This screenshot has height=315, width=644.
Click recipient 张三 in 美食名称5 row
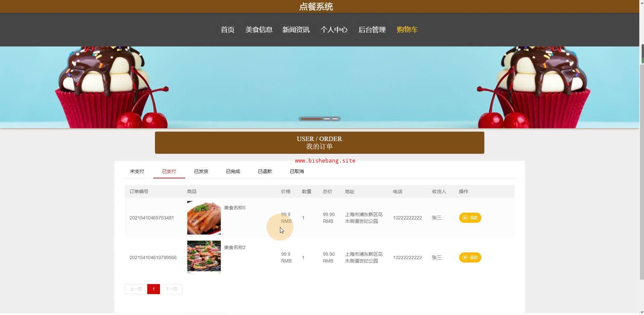pyautogui.click(x=437, y=218)
